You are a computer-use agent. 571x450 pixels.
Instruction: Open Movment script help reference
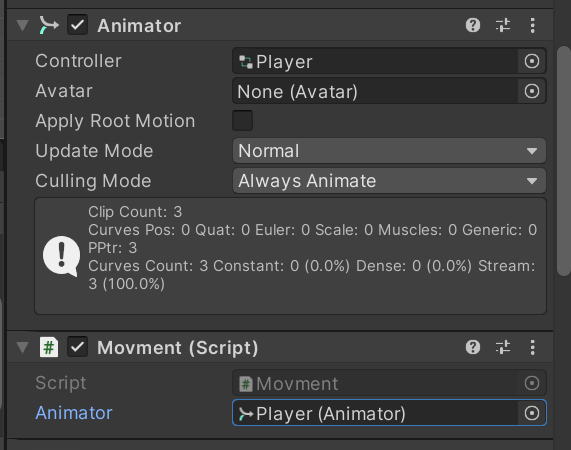473,347
